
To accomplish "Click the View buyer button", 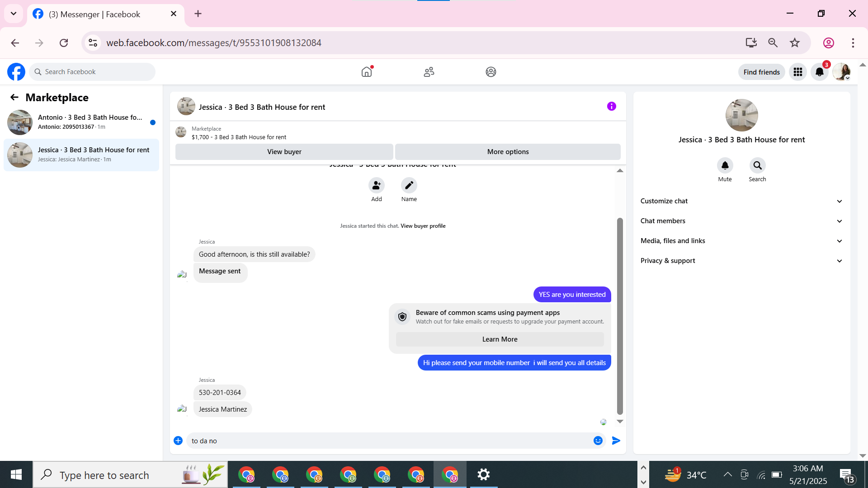I will coord(284,152).
